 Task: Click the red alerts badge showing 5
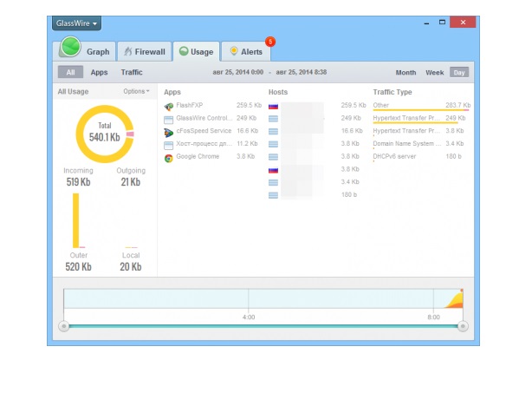click(270, 42)
